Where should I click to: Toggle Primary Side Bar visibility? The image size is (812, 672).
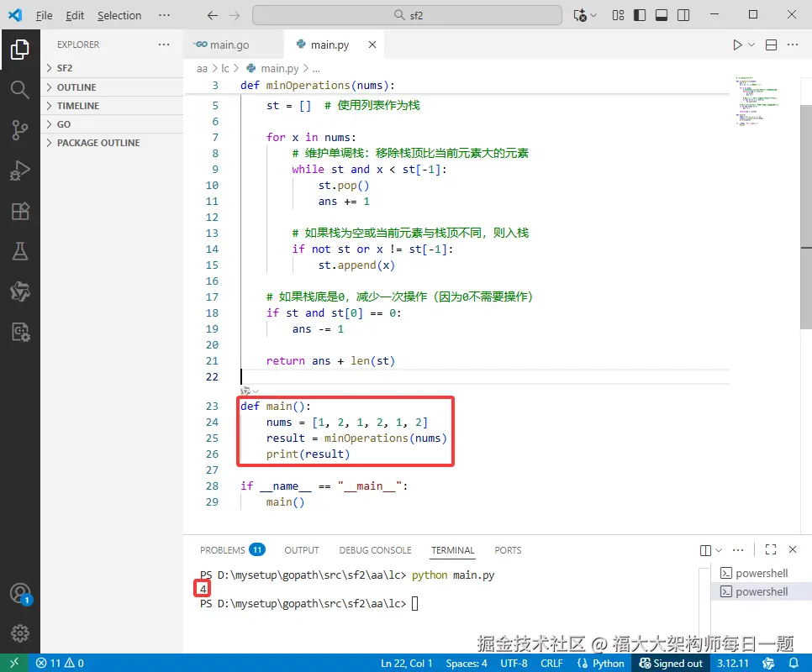640,15
